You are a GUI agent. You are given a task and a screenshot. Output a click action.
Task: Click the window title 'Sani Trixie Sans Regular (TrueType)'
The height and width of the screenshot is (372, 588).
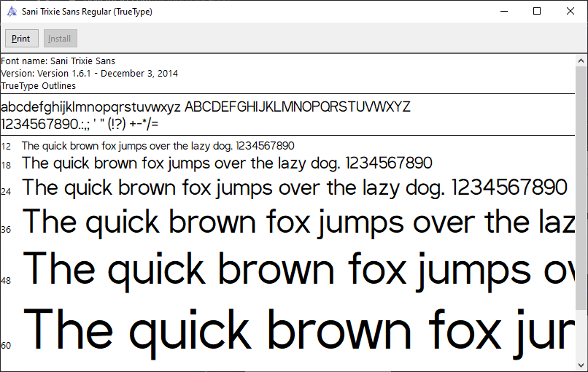(x=87, y=12)
